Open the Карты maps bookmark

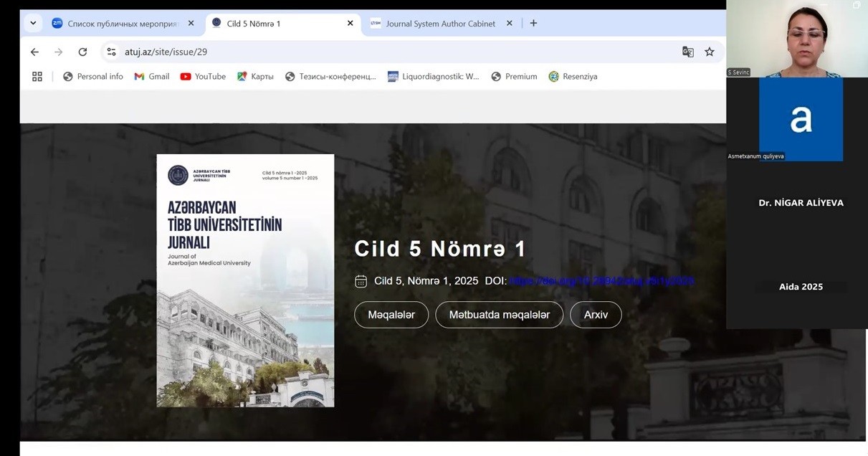pyautogui.click(x=255, y=77)
